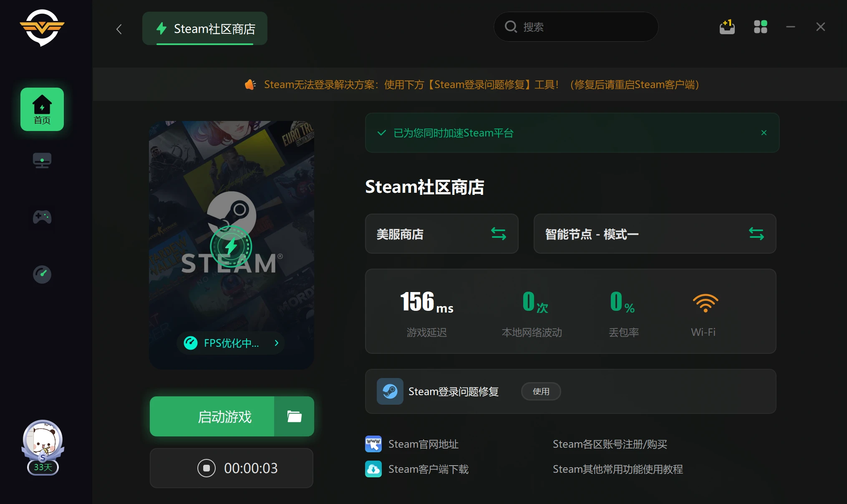Click the folder icon beside 启动游戏
The height and width of the screenshot is (504, 847).
(294, 416)
